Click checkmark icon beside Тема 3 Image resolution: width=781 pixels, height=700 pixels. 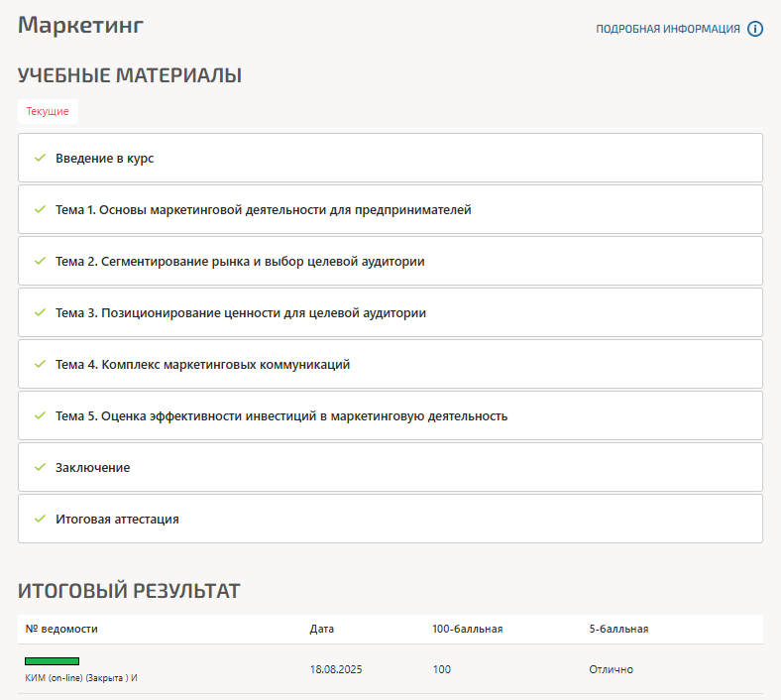click(x=40, y=312)
